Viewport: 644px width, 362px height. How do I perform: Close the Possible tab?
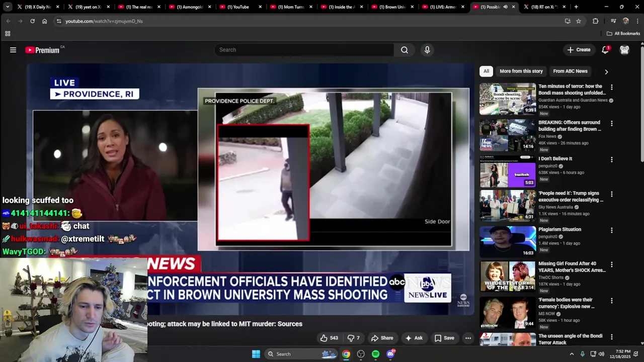pyautogui.click(x=513, y=7)
